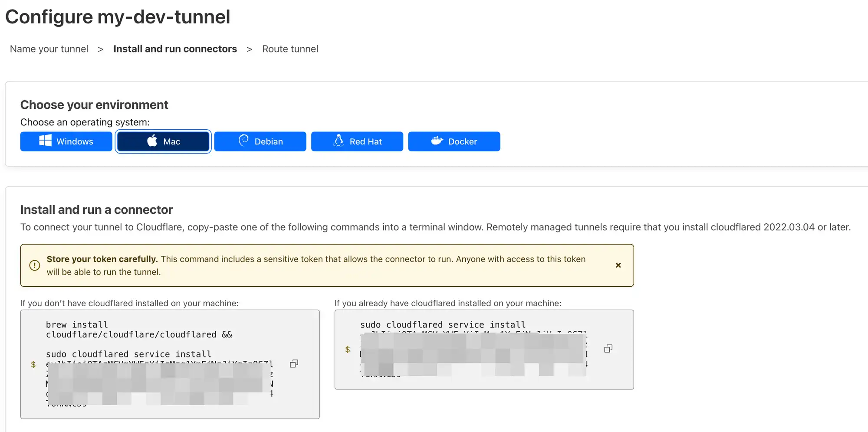Image resolution: width=868 pixels, height=432 pixels.
Task: Jump to the Route tunnel step
Action: tap(290, 49)
